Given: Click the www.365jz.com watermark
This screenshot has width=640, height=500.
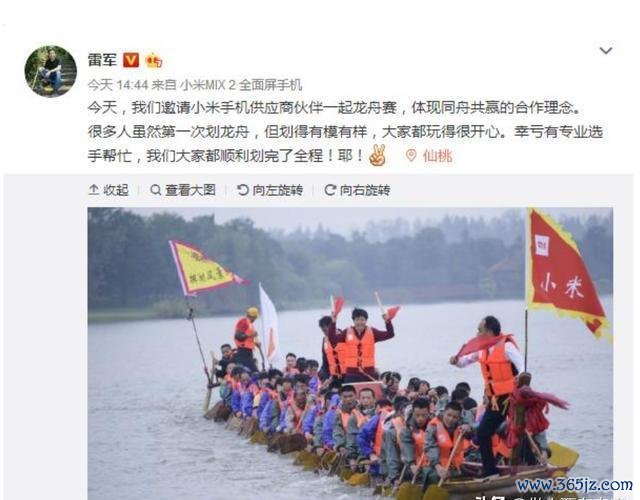Looking at the screenshot, I should pos(574,485).
